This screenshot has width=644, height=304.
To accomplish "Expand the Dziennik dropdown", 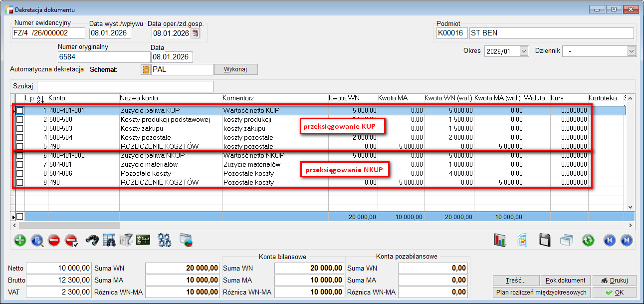I will 632,51.
